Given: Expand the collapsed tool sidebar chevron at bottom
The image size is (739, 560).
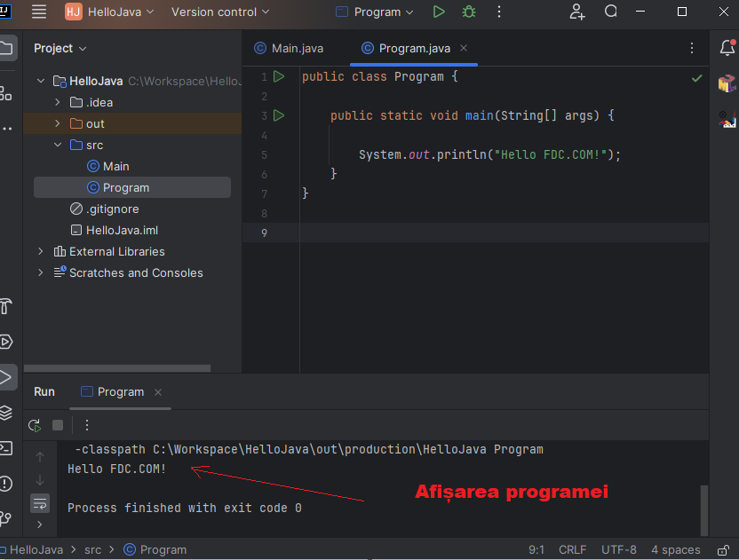Looking at the screenshot, I should tap(40, 525).
